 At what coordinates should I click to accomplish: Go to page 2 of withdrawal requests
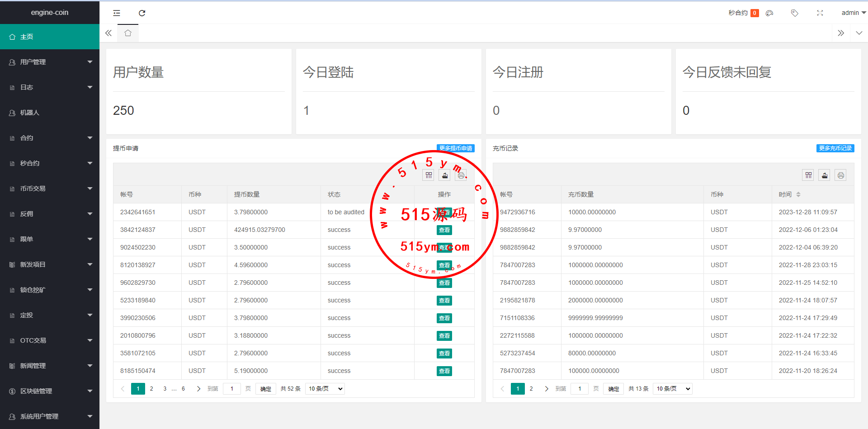[x=151, y=389]
